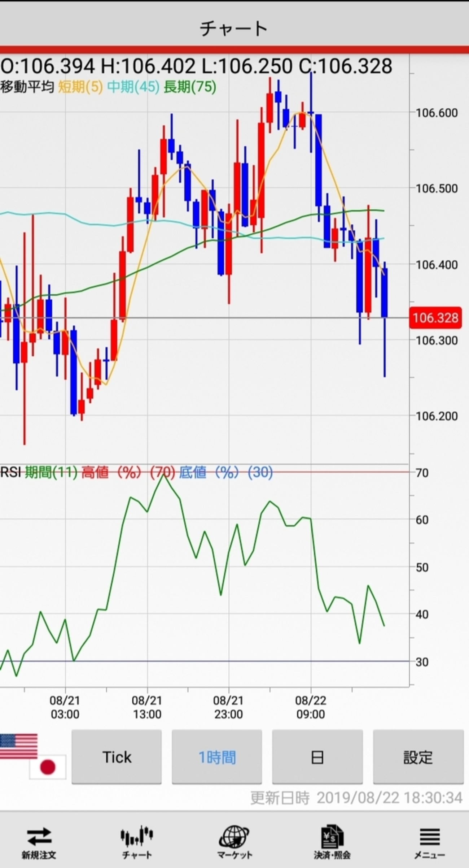Screen dimensions: 469x868
Task: Tap the 106.200 price axis label
Action: (x=437, y=416)
